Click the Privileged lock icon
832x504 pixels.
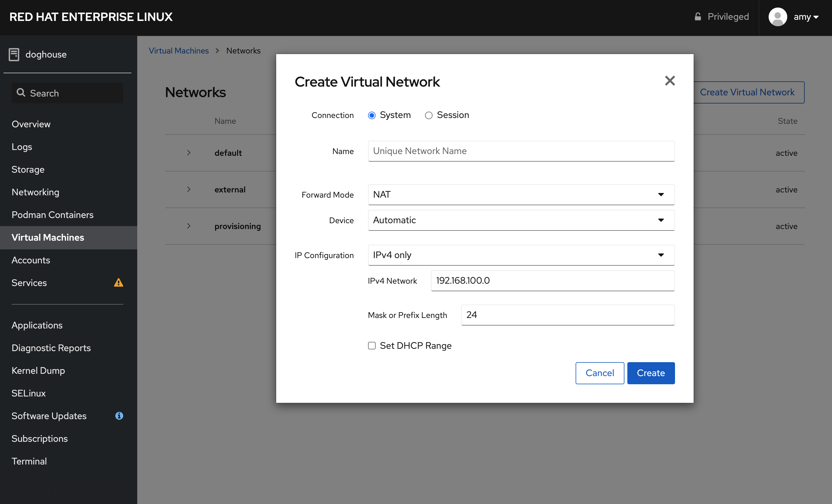point(698,17)
